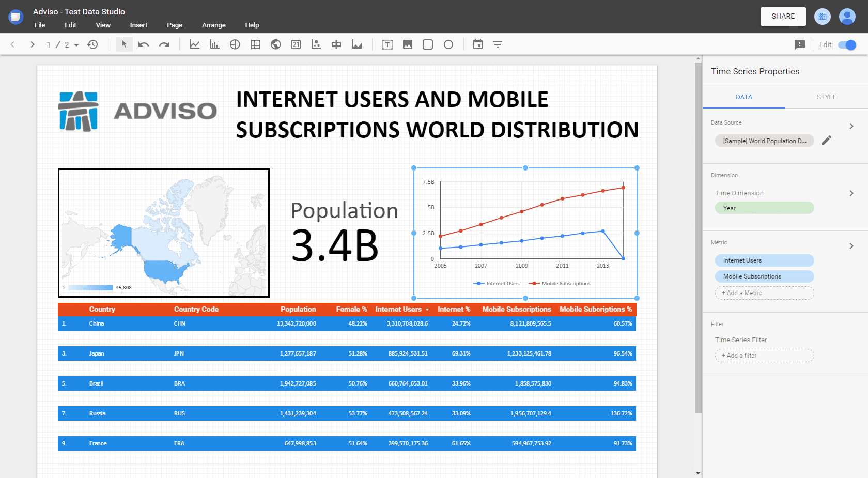Click Add a filter
The width and height of the screenshot is (868, 478).
click(764, 356)
